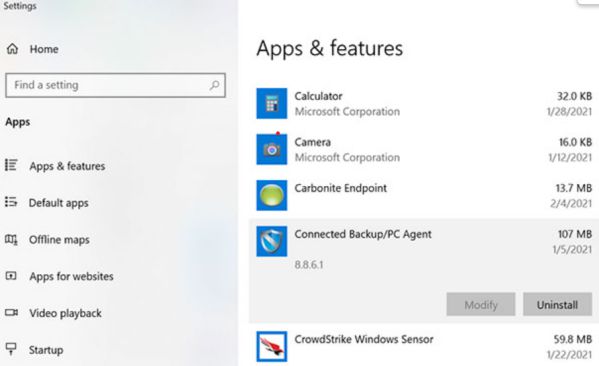Image resolution: width=599 pixels, height=366 pixels.
Task: Click the 107 MB size value
Action: 575,234
